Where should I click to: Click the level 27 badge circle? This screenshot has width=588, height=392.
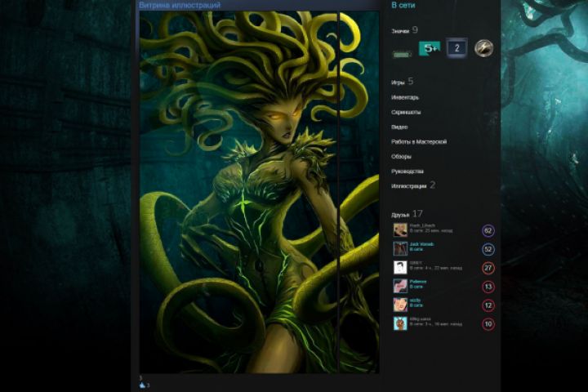pos(488,268)
